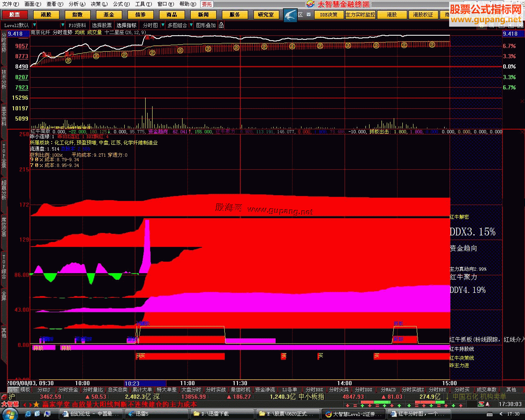Select the 最佳时机 indicator tab
This screenshot has height=420, width=525.
pos(240,390)
